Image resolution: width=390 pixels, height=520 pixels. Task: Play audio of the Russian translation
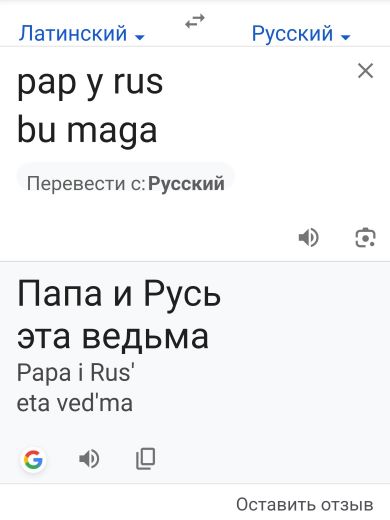[x=89, y=459]
